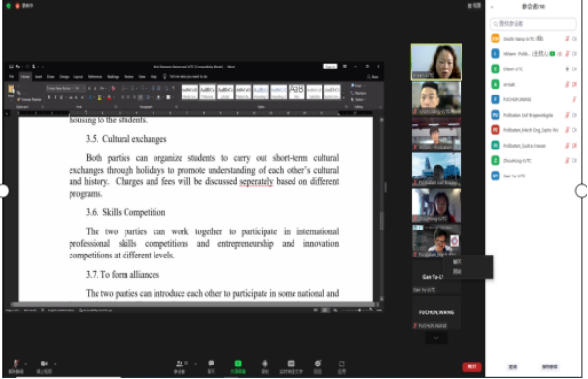
Task: Click Share at Word ribbon right
Action: coord(373,77)
